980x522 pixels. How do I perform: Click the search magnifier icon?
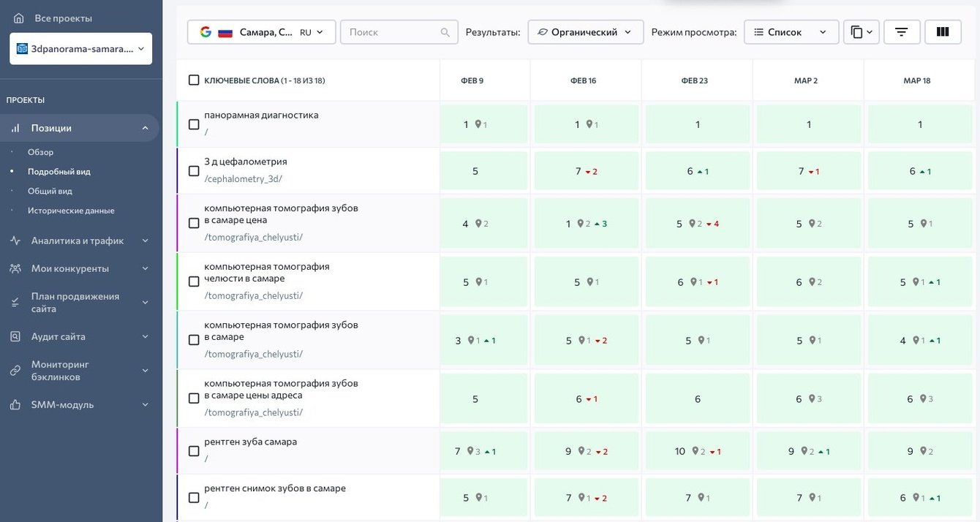[445, 32]
